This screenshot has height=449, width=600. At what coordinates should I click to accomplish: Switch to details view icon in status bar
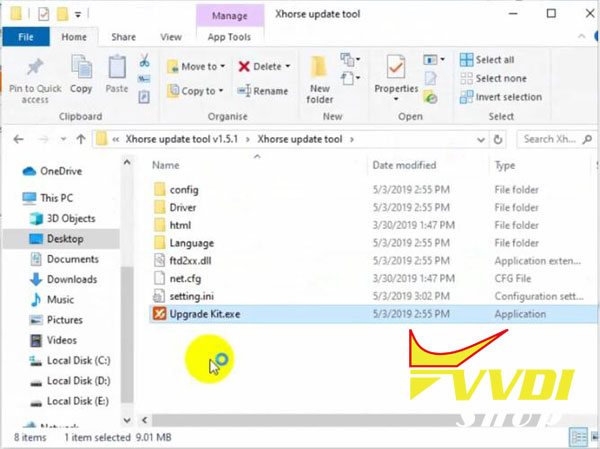click(578, 437)
